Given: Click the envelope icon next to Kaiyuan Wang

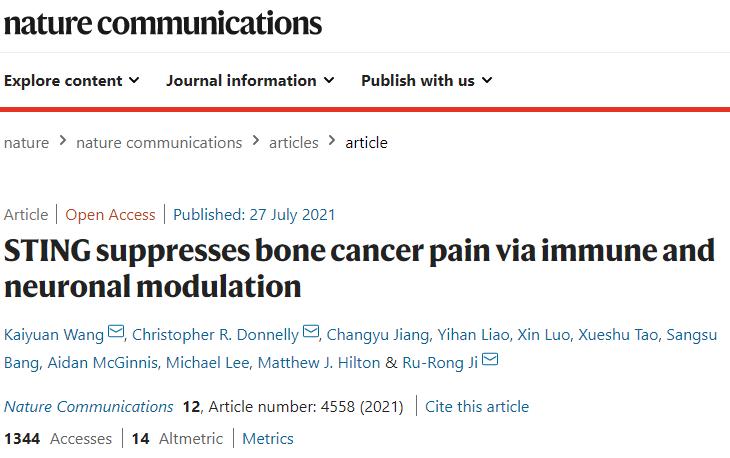Looking at the screenshot, I should [x=116, y=331].
